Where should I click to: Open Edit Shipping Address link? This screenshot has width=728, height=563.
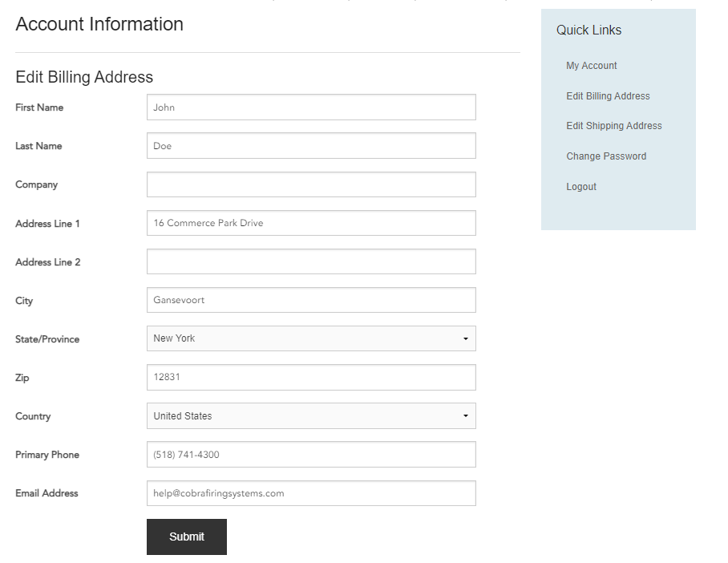(x=614, y=126)
